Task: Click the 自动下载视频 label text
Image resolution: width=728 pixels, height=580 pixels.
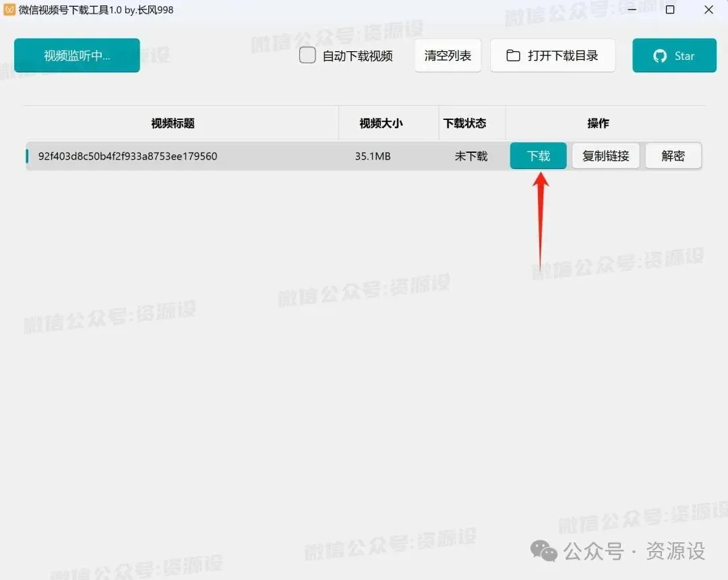Action: point(357,56)
